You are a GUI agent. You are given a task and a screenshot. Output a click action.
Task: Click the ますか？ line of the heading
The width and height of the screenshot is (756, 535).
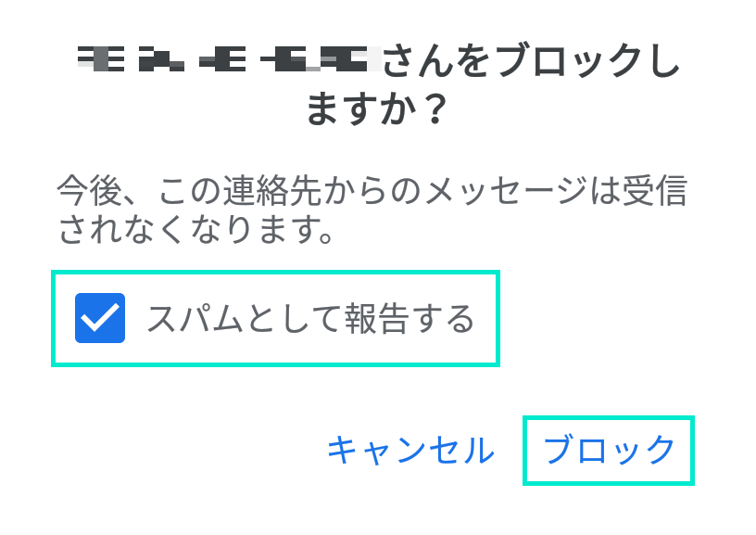377,113
